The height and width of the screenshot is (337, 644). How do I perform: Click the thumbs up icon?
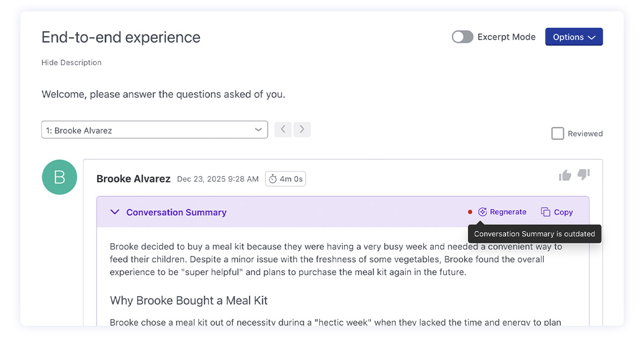coord(565,175)
